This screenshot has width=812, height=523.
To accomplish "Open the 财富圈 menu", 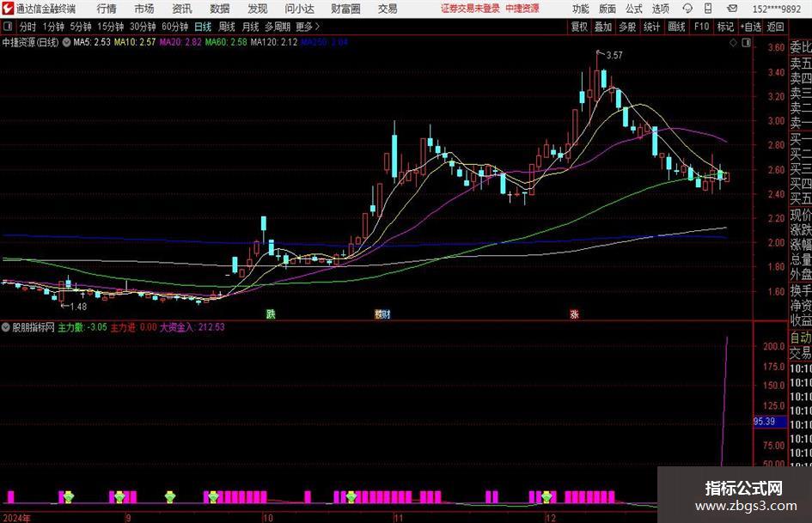I will click(x=345, y=9).
